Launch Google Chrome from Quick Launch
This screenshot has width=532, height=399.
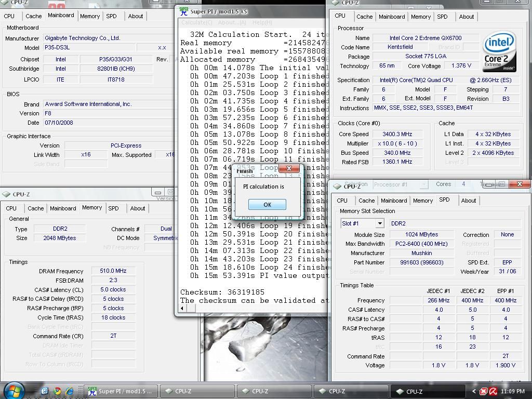[x=57, y=391]
